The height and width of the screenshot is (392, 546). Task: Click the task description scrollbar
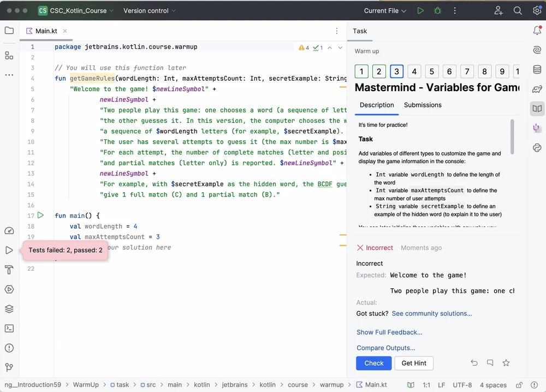pos(512,136)
